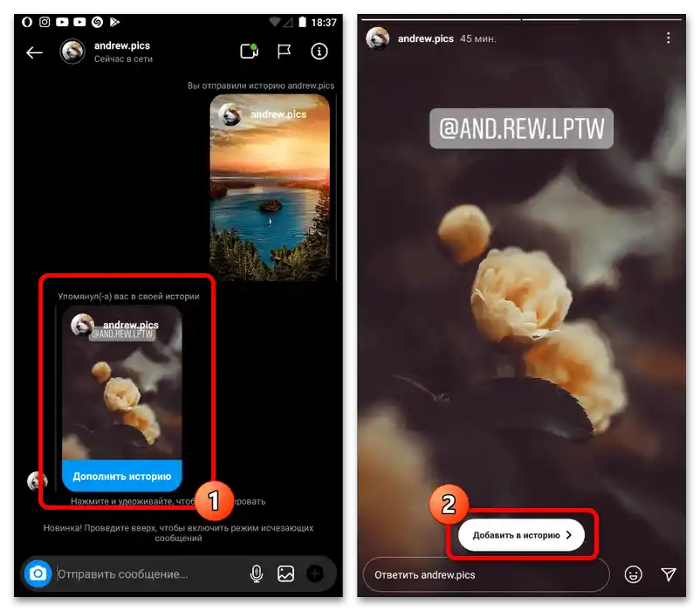Tap the andrew.pics name in chat header
Screen dimensions: 700x611
pyautogui.click(x=122, y=45)
